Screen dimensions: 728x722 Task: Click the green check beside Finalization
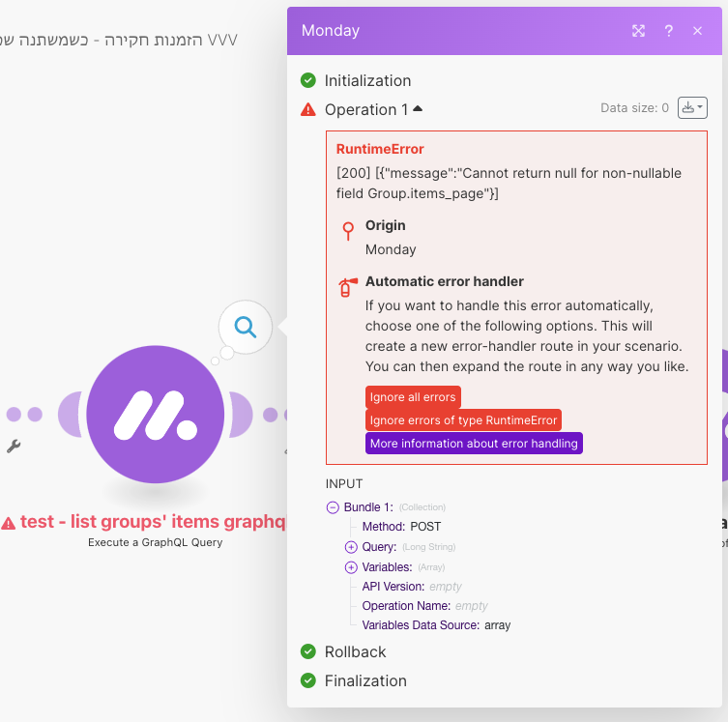(x=308, y=680)
